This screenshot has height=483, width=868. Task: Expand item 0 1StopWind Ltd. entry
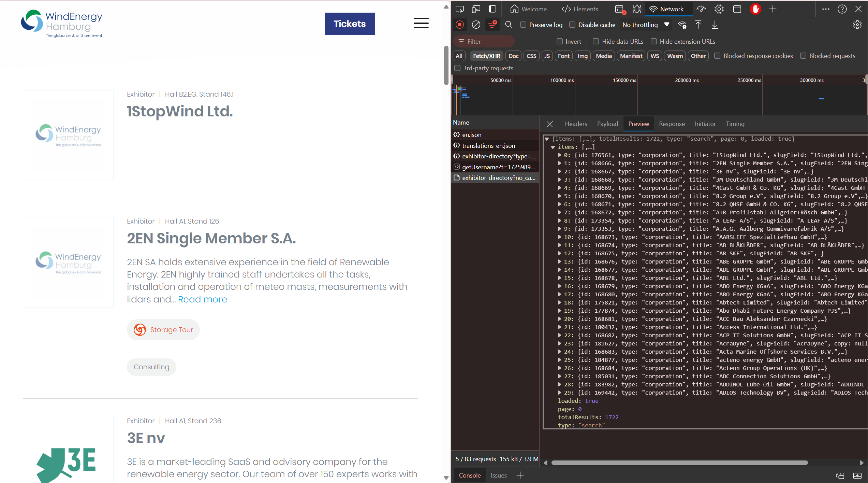(x=559, y=155)
